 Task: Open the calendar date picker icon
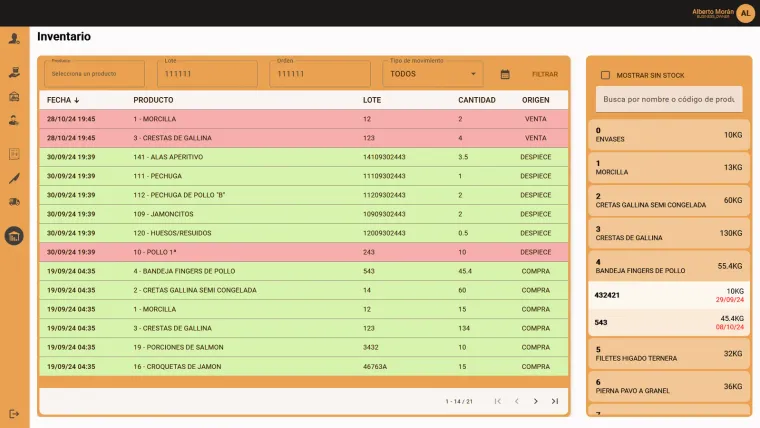coord(505,74)
